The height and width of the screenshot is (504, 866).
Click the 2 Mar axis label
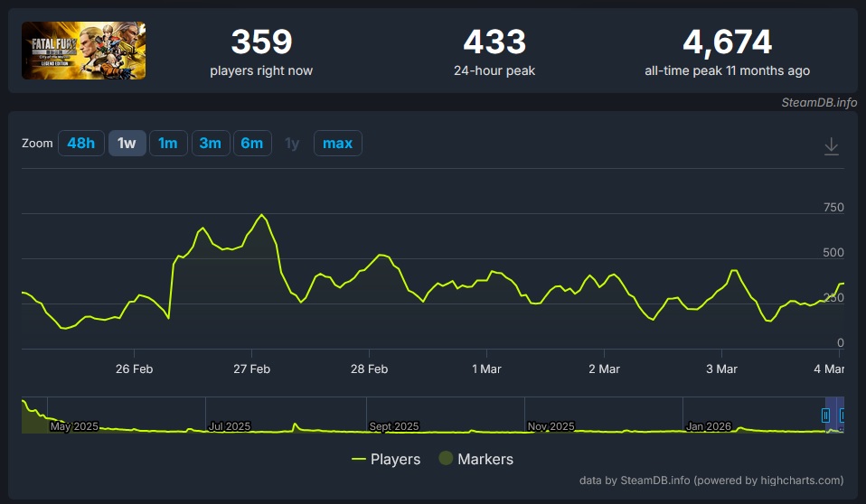tap(604, 369)
